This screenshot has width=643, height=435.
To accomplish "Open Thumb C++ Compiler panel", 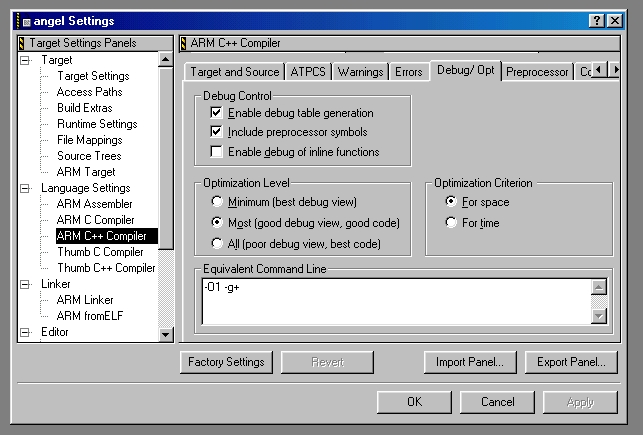I will tap(106, 268).
